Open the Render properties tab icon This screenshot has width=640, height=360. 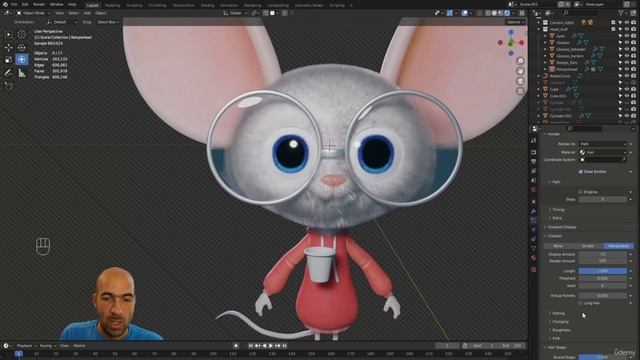(533, 152)
